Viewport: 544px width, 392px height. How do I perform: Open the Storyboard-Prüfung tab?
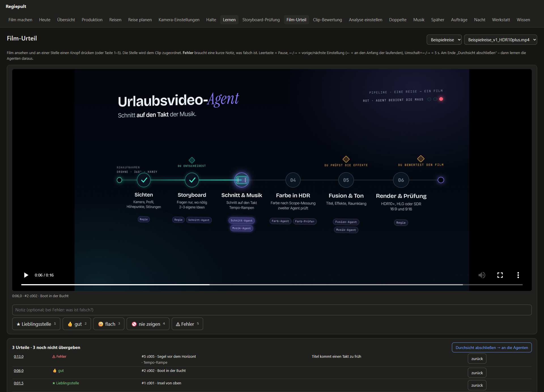pyautogui.click(x=261, y=20)
